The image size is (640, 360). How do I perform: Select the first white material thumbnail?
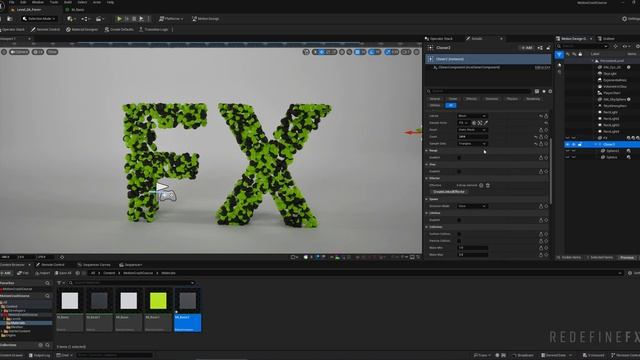tap(70, 301)
